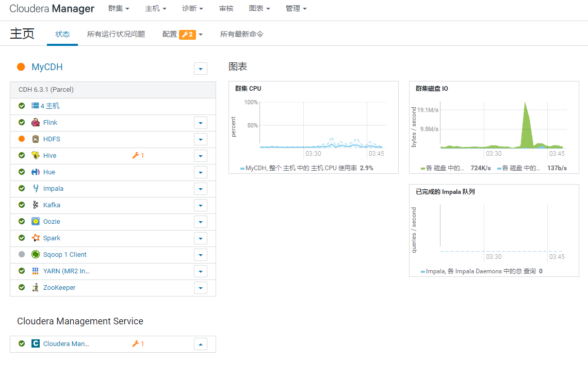Viewport: 588px width, 378px height.
Task: Open the 诊断 menu
Action: point(192,8)
